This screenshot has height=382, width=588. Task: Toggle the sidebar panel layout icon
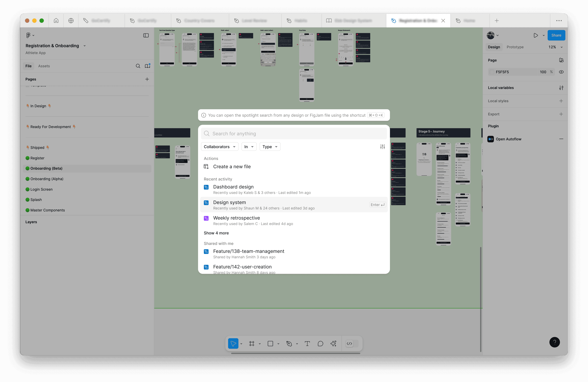tap(146, 35)
